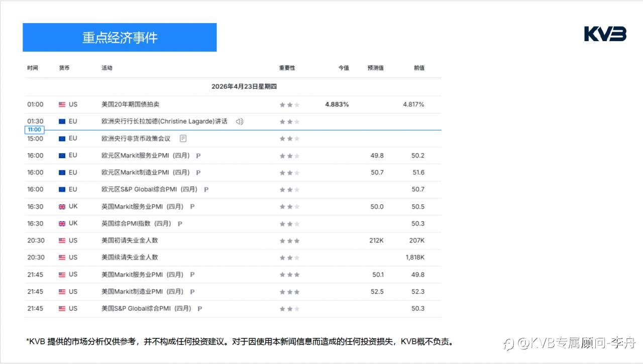This screenshot has width=643, height=364.
Task: Click the 11:00 current-time marker
Action: click(x=34, y=129)
